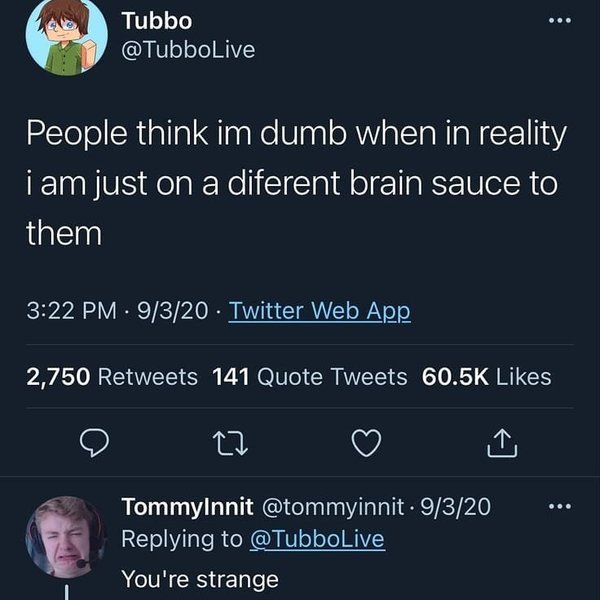
Task: View the 2,750 Retweets list
Action: coord(112,376)
